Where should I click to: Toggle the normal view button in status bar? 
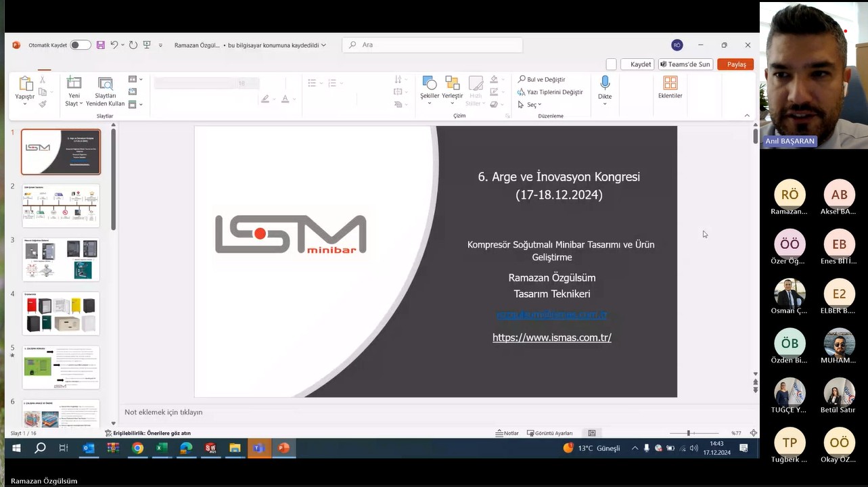[592, 433]
